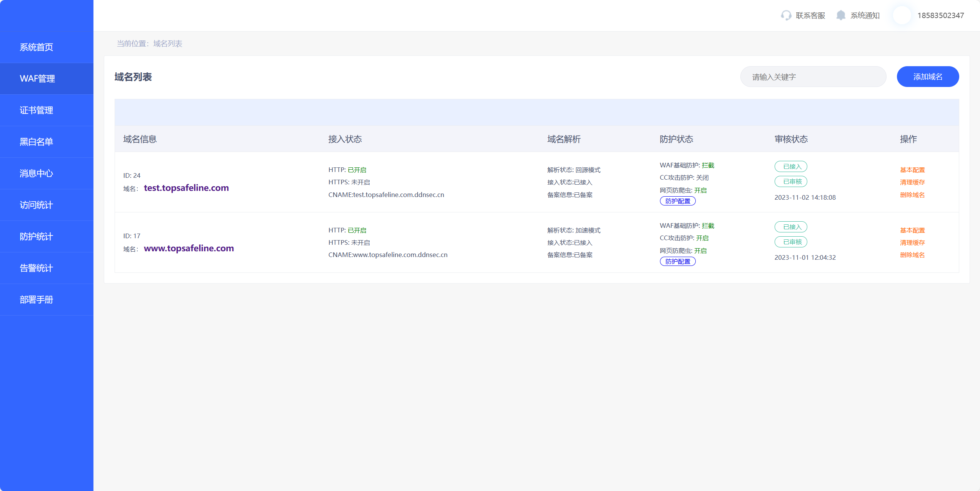Focus the keyword search input field
This screenshot has height=491, width=980.
pos(813,77)
